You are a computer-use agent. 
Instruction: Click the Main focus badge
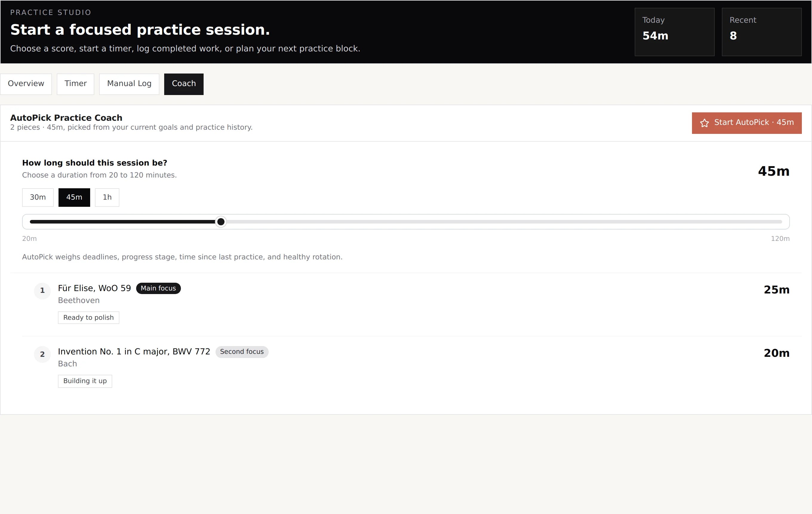[158, 288]
